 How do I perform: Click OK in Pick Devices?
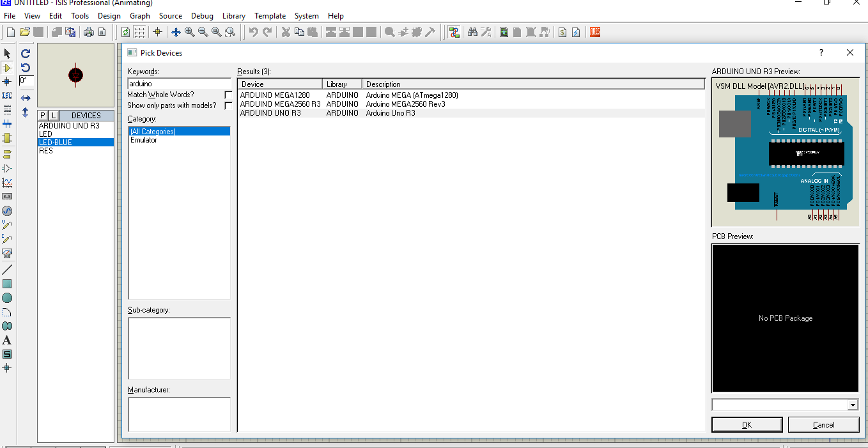[747, 424]
